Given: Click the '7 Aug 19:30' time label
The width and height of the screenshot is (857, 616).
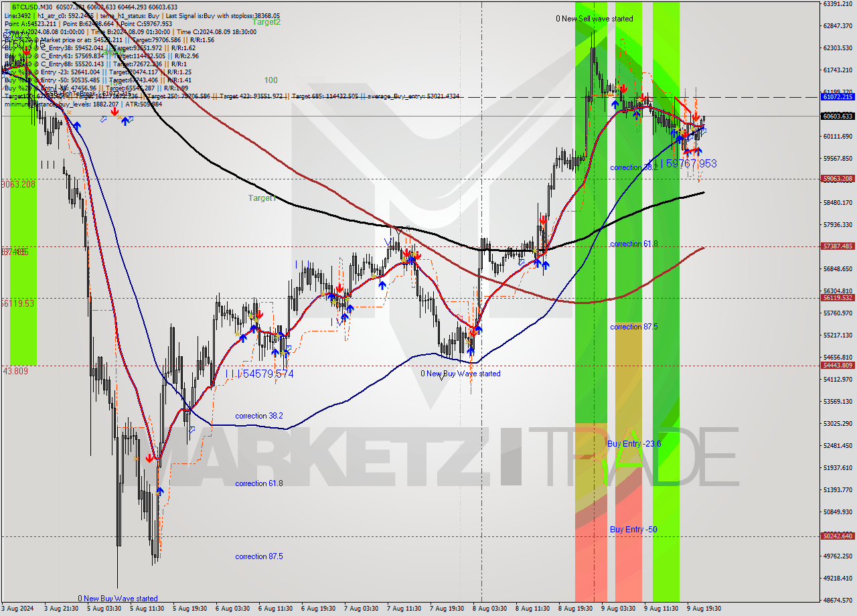Looking at the screenshot, I should [447, 609].
